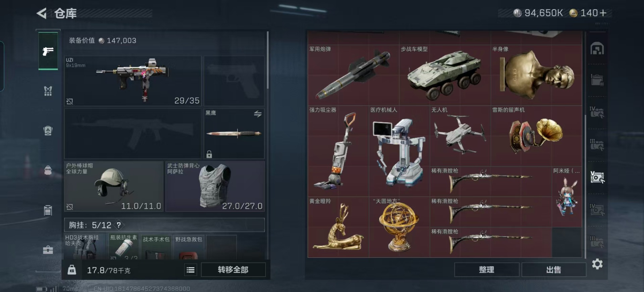Viewport: 644px width, 292px height.
Task: Click the back arrow next to 仓库
Action: pos(42,13)
